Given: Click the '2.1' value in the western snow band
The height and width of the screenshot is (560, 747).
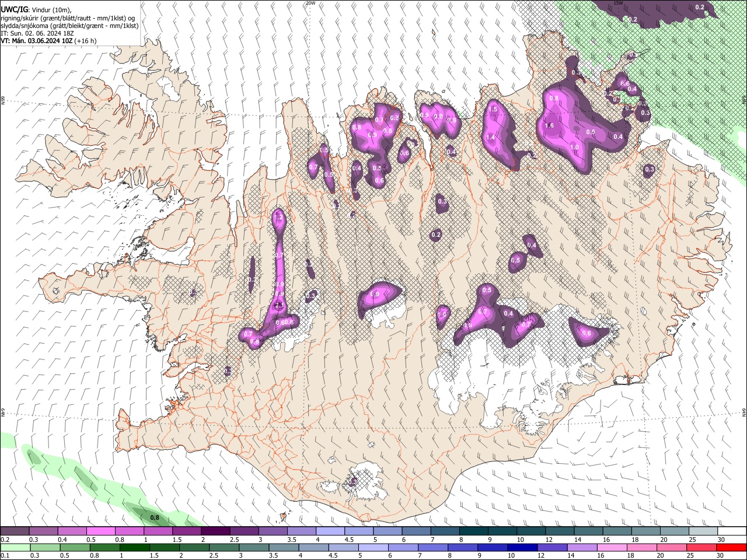Looking at the screenshot, I should click(x=279, y=305).
